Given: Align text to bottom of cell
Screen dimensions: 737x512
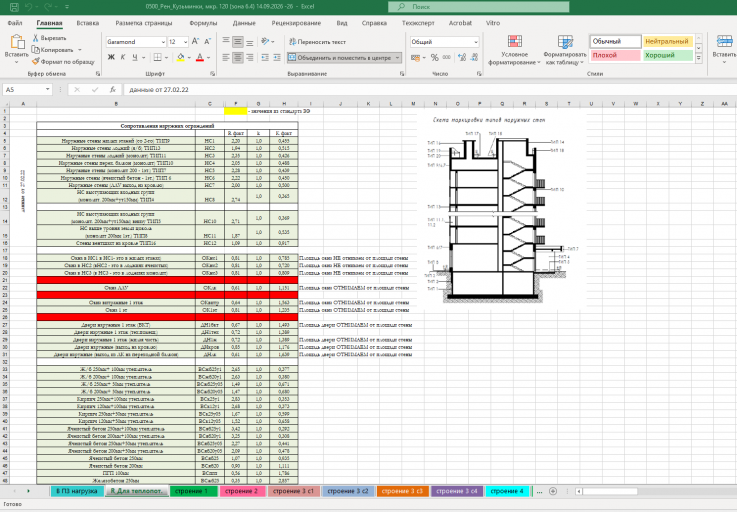Looking at the screenshot, I should [x=250, y=42].
